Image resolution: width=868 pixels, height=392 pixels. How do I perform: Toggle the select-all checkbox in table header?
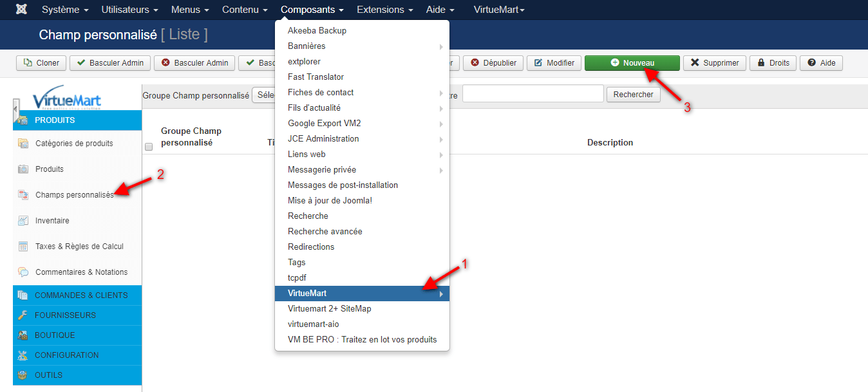[149, 147]
